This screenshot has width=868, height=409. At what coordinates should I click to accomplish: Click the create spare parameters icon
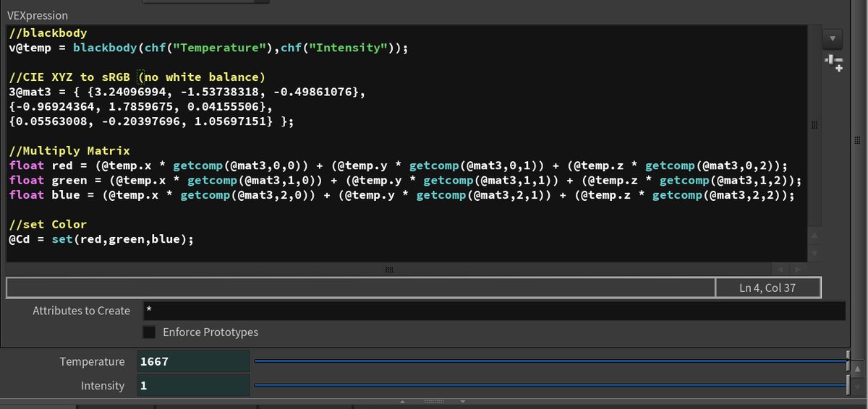click(834, 63)
